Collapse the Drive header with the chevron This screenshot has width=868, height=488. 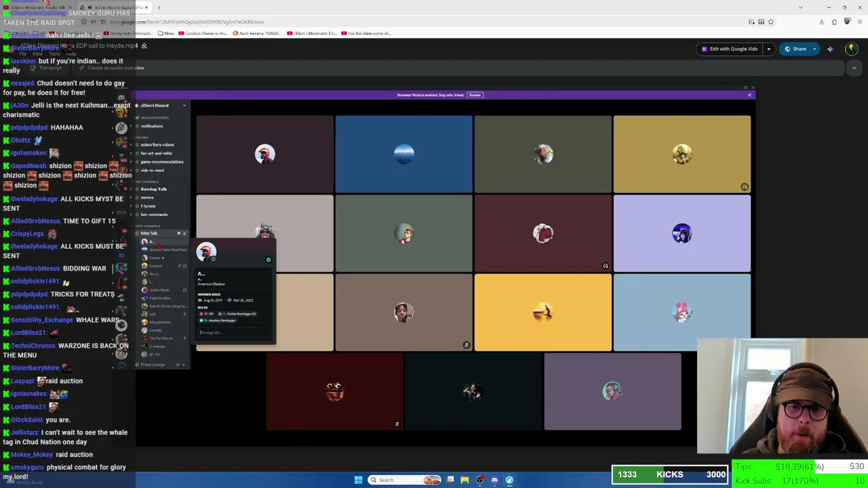[854, 68]
